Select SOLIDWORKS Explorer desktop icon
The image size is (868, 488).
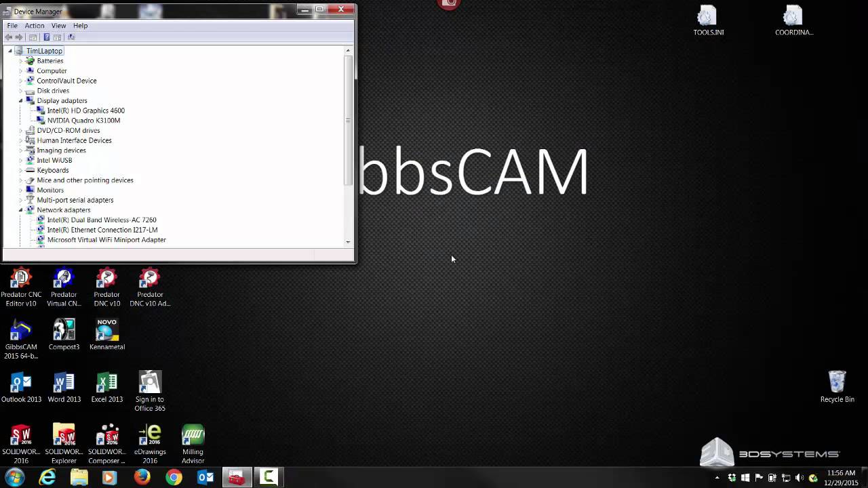tap(64, 444)
